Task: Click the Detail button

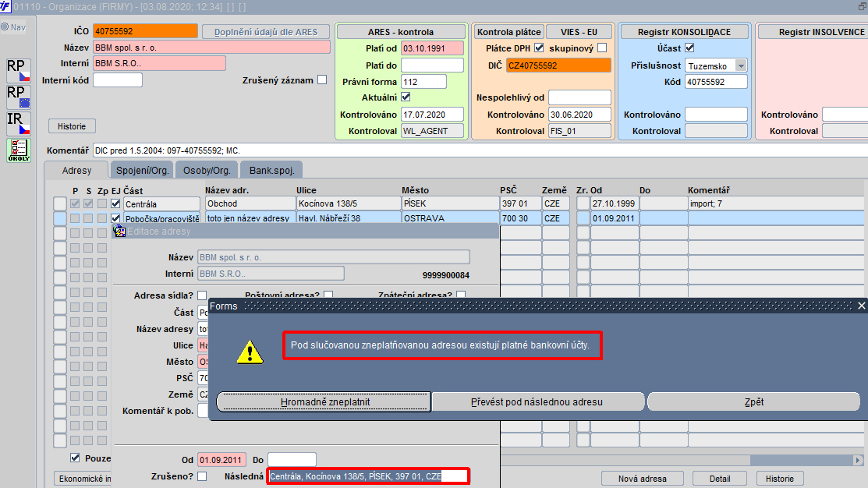Action: tap(720, 479)
